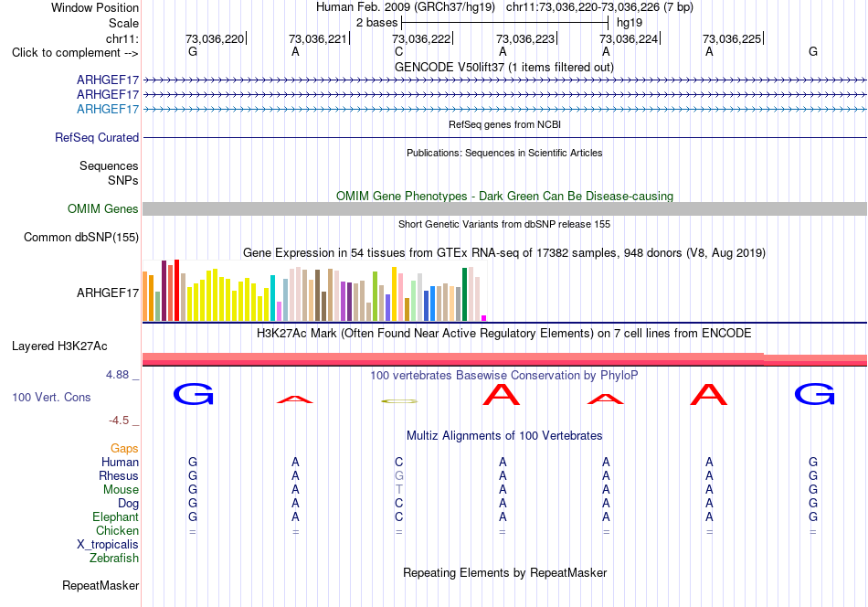Click the T base in the Mouse row

pyautogui.click(x=399, y=490)
